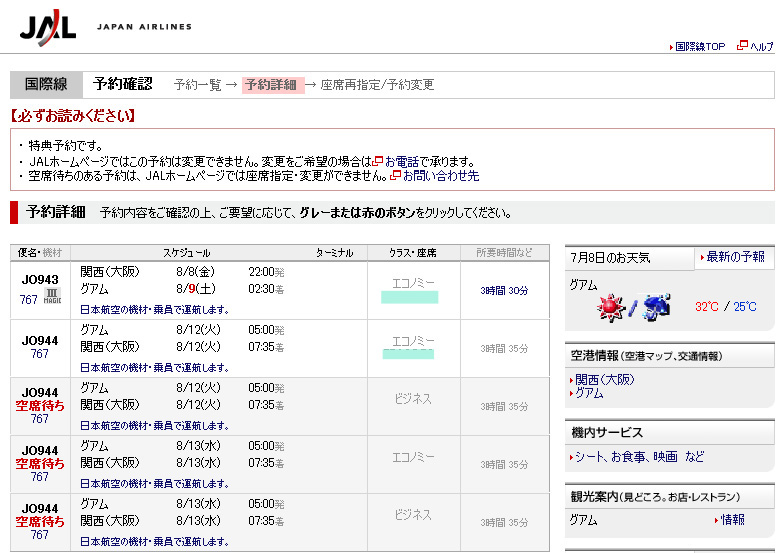Click flight number JO943

40,279
